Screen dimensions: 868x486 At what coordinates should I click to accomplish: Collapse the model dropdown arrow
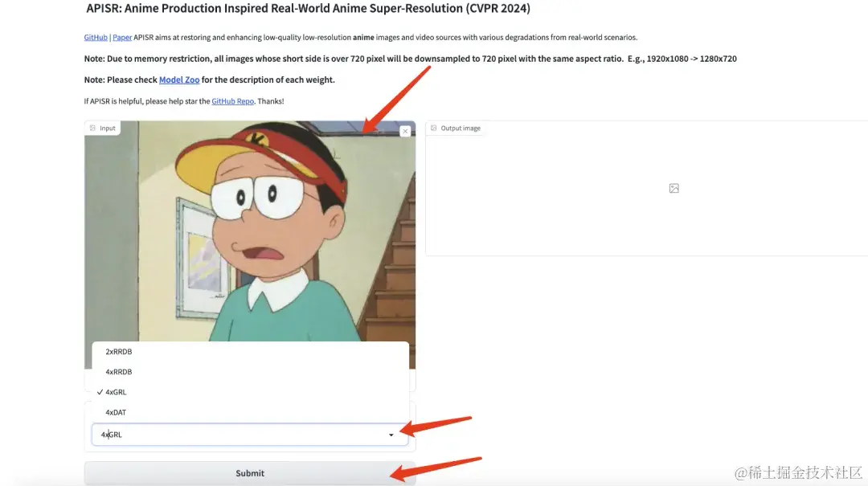click(x=391, y=435)
